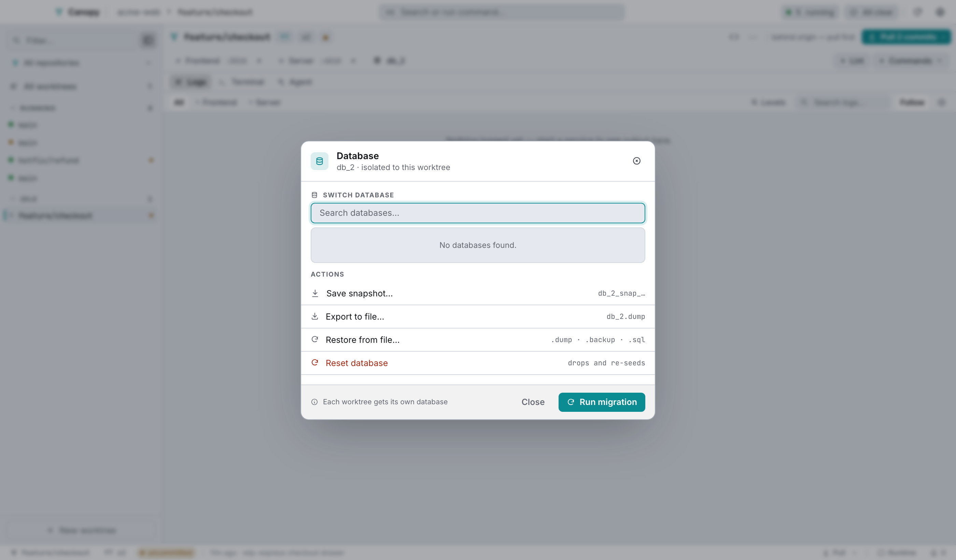Dismiss the dialog with the Close button

533,402
